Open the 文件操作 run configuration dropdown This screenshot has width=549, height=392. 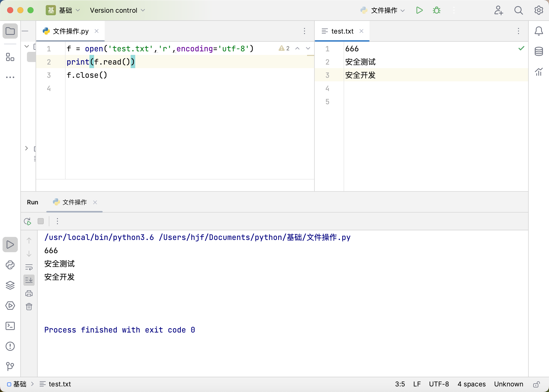click(382, 10)
